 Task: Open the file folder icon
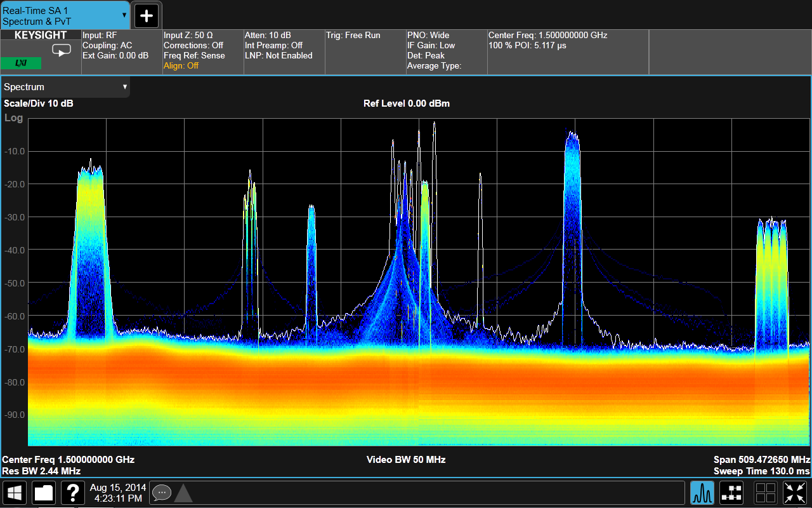click(x=44, y=493)
